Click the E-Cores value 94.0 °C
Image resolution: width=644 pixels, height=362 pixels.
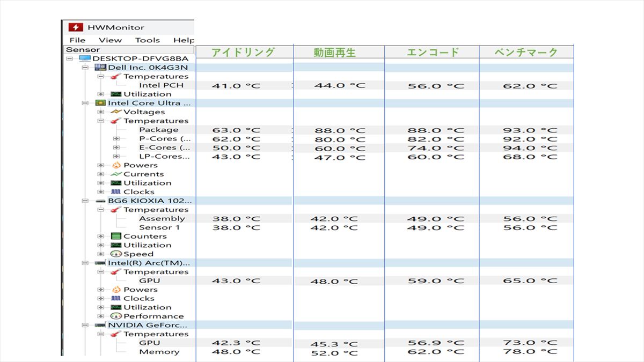[x=531, y=148]
